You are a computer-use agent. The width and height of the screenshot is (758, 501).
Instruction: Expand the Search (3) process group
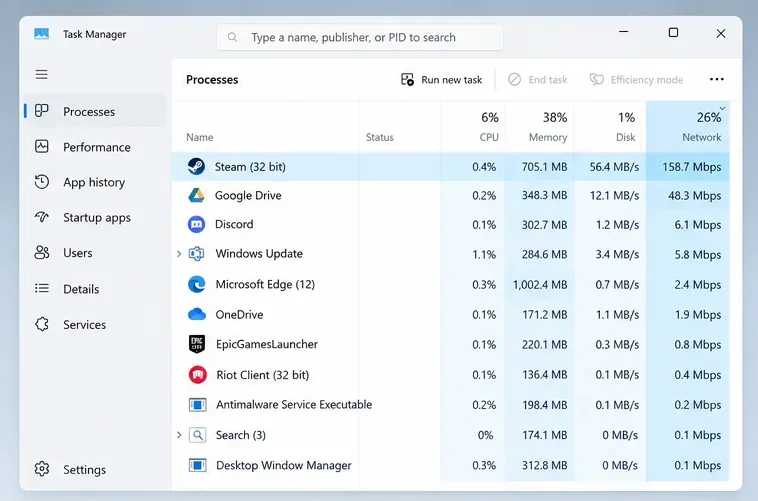coord(179,435)
